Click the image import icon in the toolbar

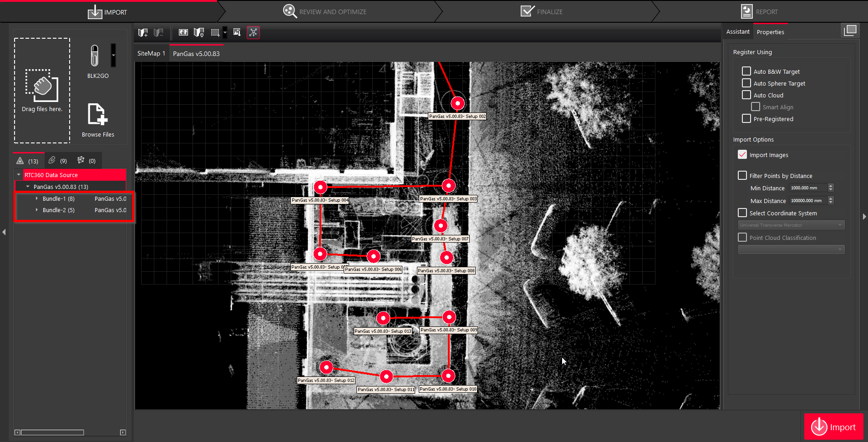(x=237, y=32)
